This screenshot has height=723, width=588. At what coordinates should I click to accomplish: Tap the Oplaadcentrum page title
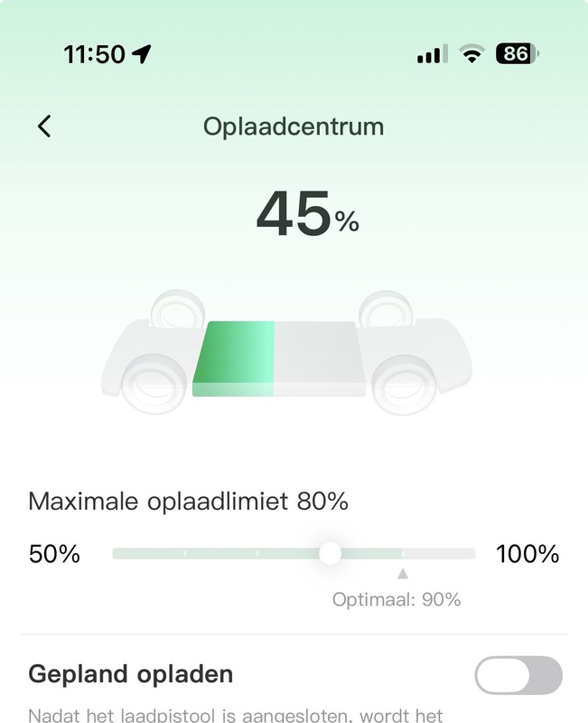pyautogui.click(x=294, y=127)
